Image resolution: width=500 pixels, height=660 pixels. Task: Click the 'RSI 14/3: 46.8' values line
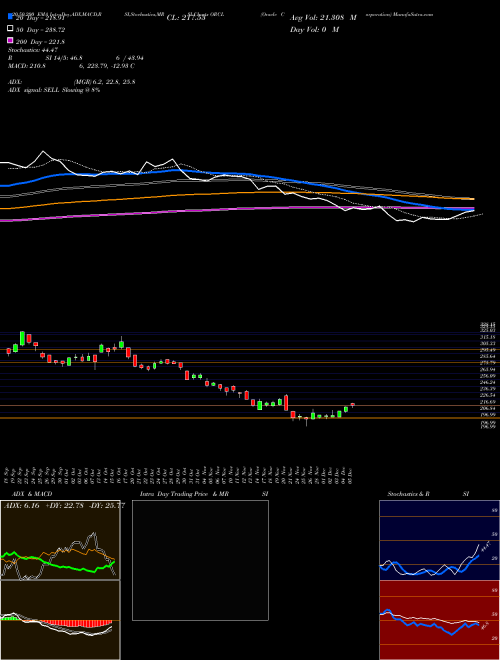(76, 58)
